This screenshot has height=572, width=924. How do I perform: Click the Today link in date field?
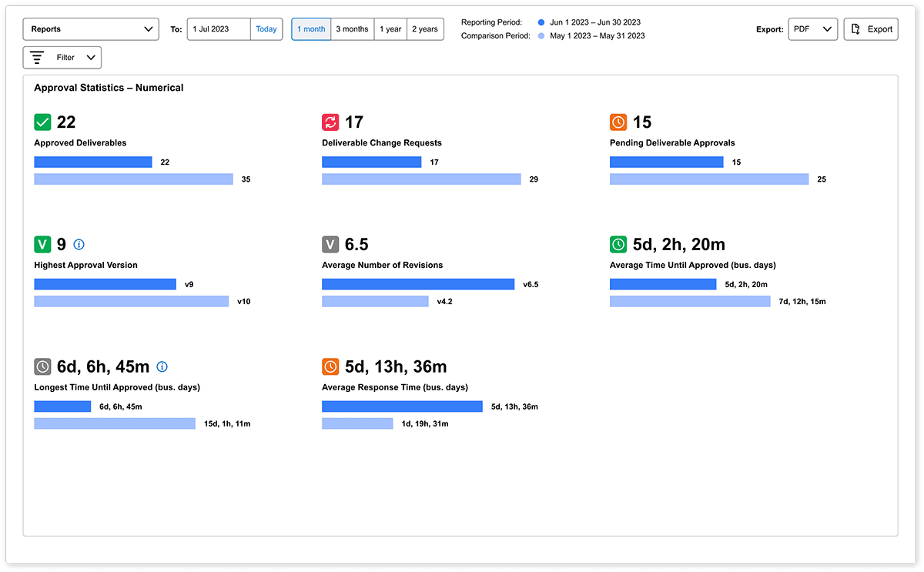tap(266, 29)
